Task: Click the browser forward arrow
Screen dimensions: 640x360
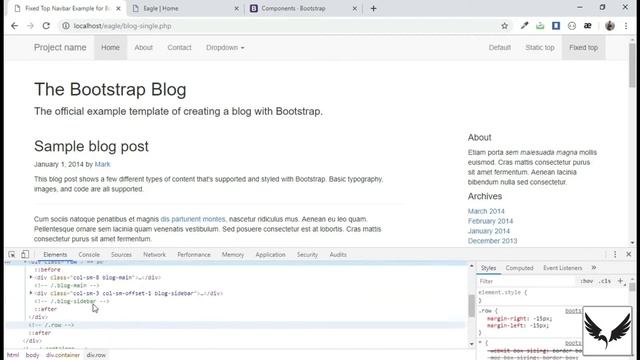Action: click(30, 26)
